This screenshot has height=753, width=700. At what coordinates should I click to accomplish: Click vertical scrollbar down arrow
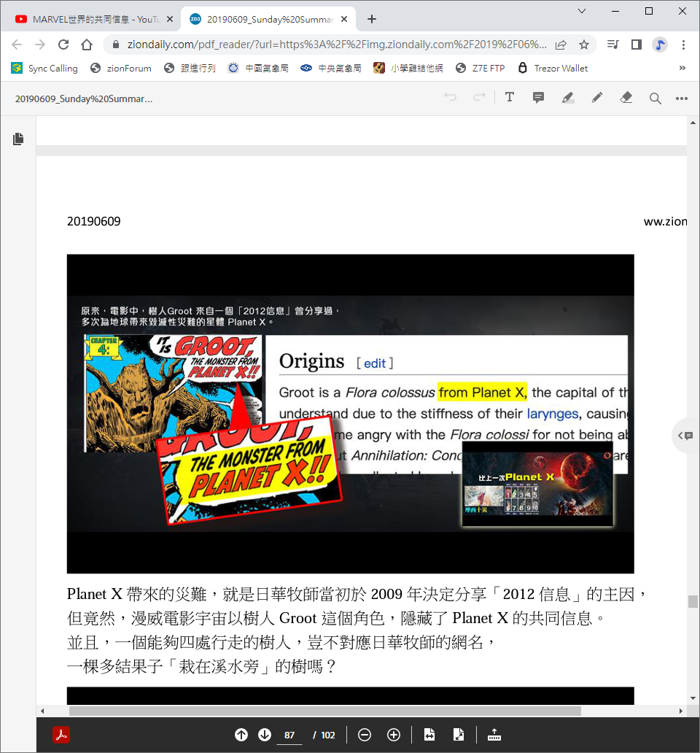pos(693,698)
